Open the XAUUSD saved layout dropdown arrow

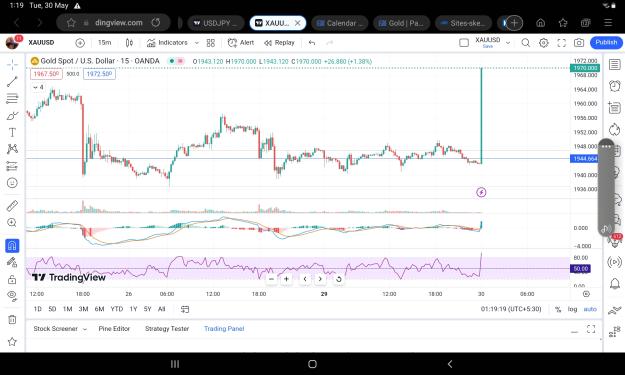tap(508, 43)
